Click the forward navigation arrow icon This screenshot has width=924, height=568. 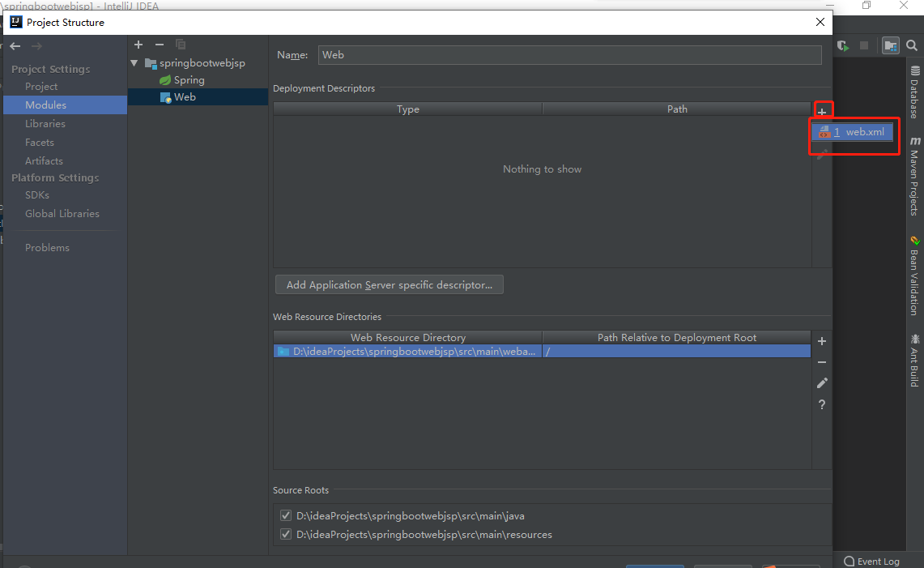[36, 46]
